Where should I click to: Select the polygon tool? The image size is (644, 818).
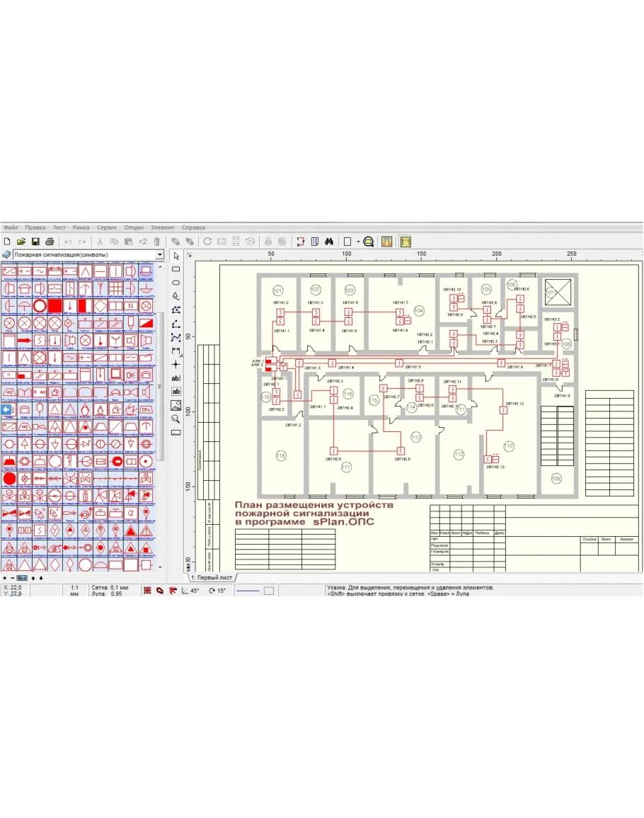pos(176,310)
